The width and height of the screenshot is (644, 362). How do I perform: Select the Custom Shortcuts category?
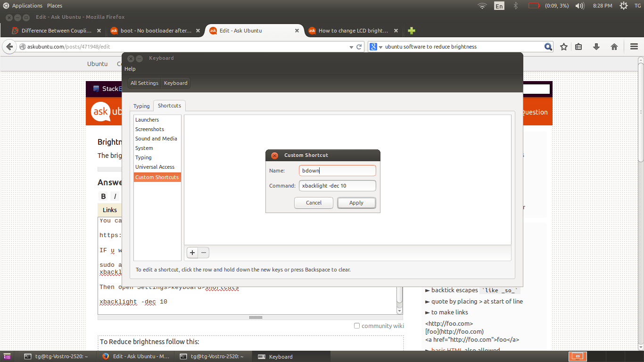(157, 177)
